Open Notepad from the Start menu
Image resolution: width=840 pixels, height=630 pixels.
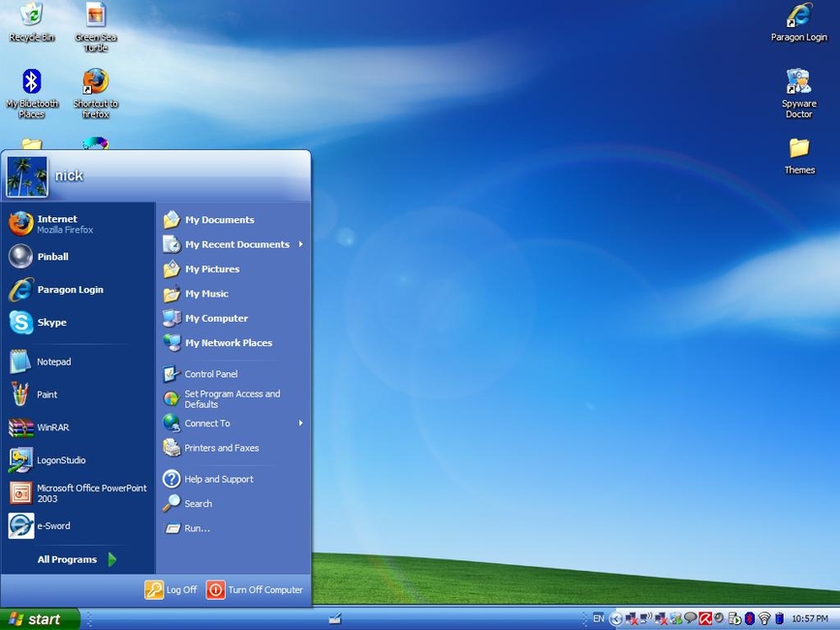click(78, 362)
